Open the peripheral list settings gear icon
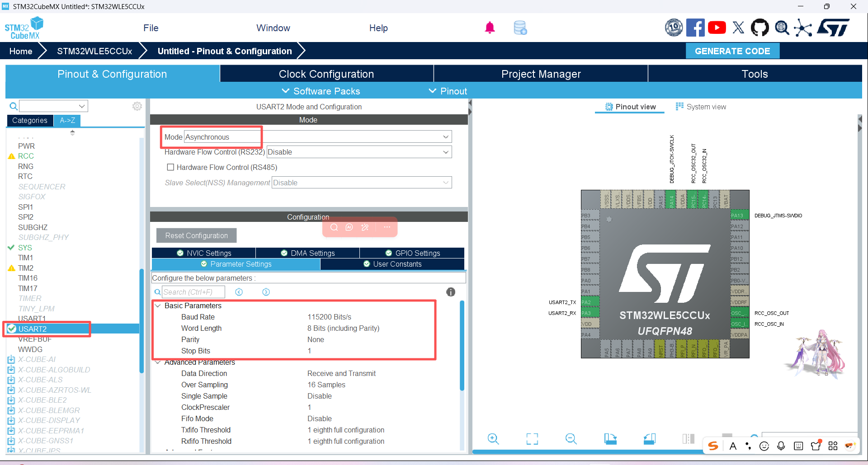 click(x=137, y=106)
